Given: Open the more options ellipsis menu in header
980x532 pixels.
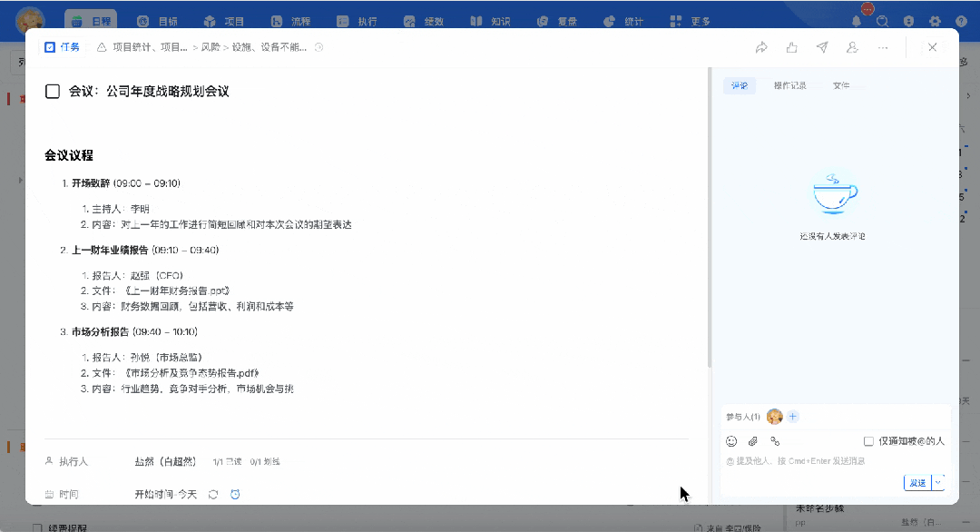Looking at the screenshot, I should [883, 47].
